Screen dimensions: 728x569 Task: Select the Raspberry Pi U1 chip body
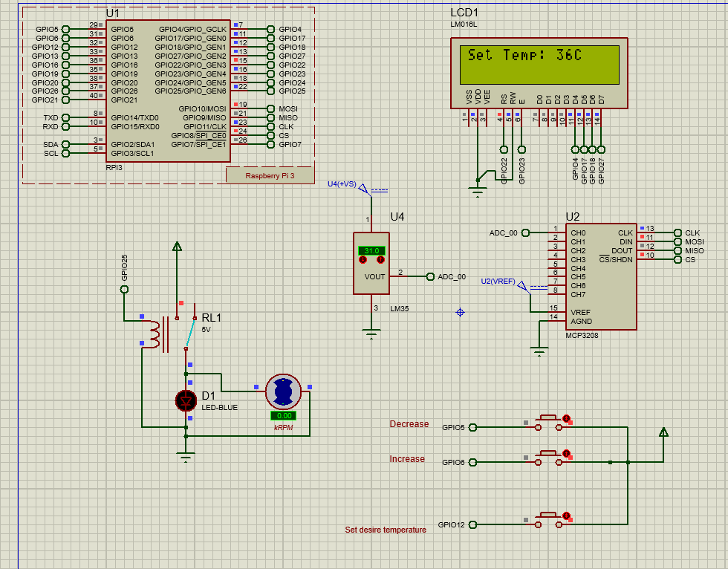[168, 91]
